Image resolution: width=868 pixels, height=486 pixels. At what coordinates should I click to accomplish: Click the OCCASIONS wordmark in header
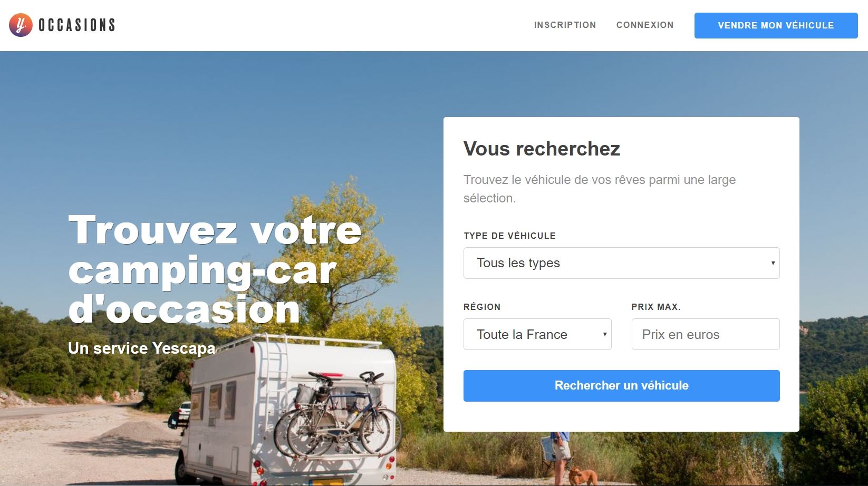(x=77, y=25)
